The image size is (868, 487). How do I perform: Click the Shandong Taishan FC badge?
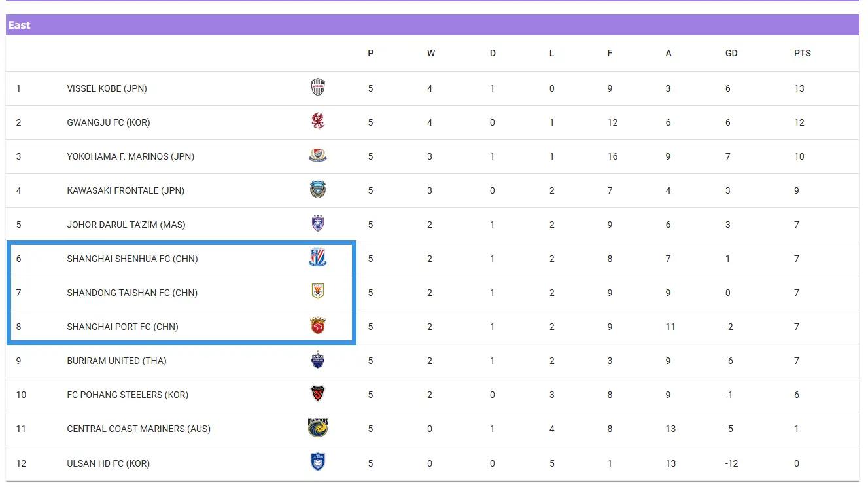pos(318,292)
